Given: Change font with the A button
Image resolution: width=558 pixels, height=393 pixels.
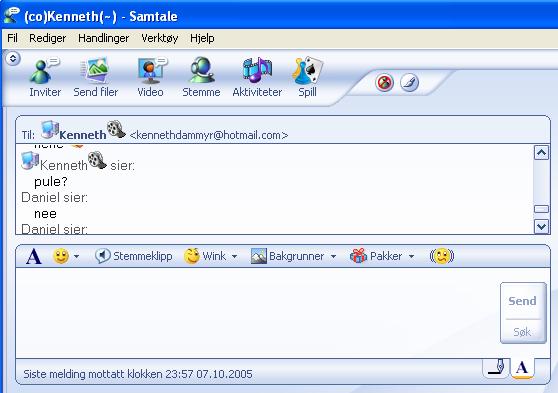Looking at the screenshot, I should pos(34,256).
